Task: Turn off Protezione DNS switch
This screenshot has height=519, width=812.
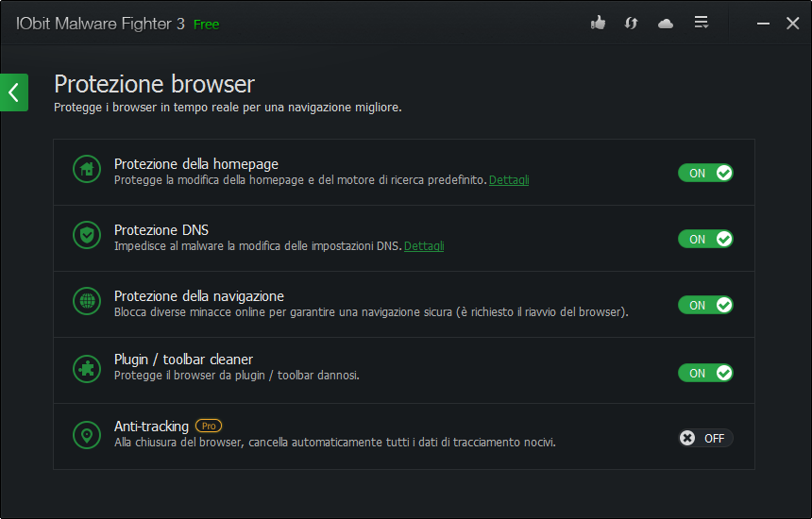Action: 705,239
